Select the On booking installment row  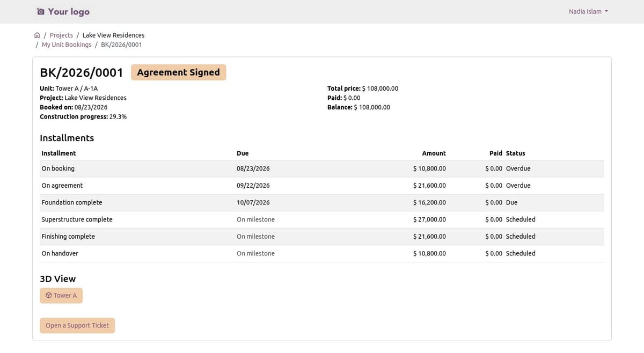tap(322, 168)
